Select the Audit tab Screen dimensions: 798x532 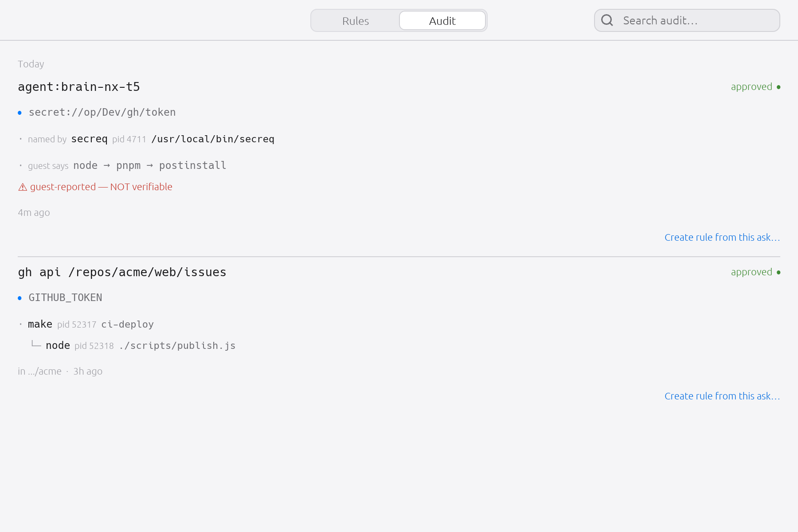[442, 21]
